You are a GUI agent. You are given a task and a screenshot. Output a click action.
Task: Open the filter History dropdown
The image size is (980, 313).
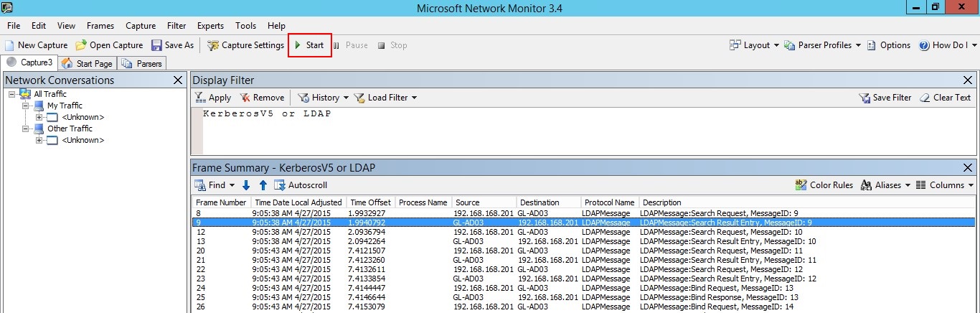323,98
